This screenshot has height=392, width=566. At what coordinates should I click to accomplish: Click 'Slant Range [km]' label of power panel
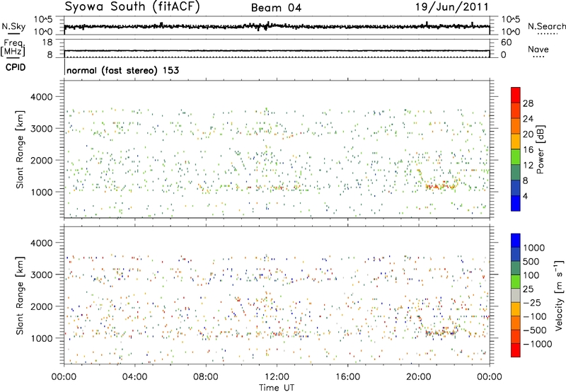(20, 149)
